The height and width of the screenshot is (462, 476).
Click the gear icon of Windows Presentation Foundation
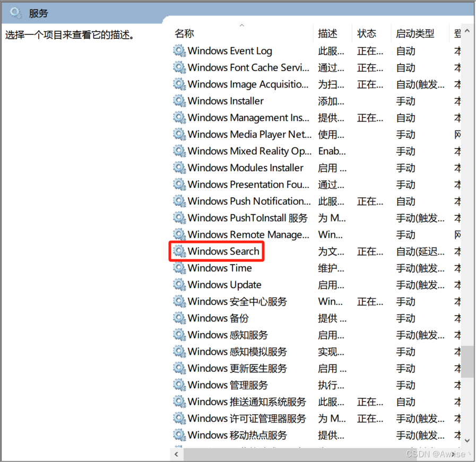[179, 184]
